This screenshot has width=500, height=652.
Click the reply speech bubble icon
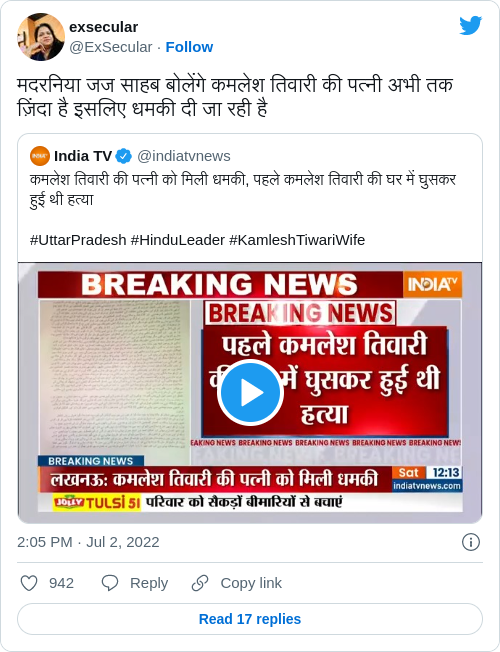[110, 583]
